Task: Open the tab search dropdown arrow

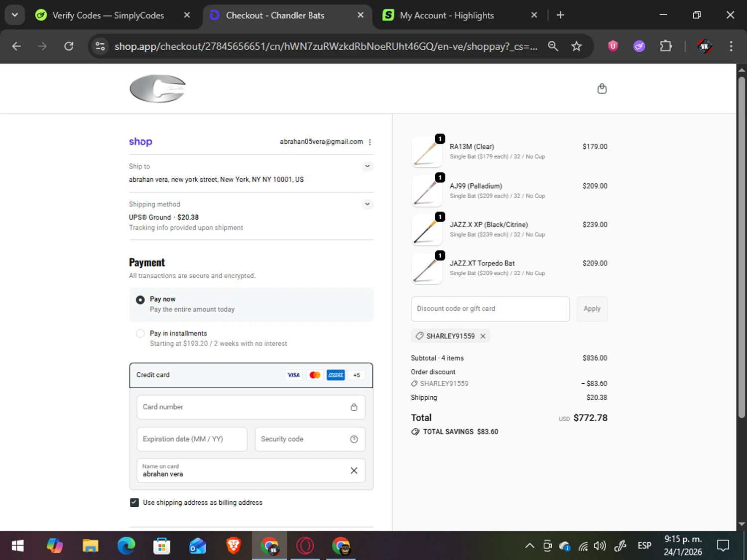Action: pos(15,15)
